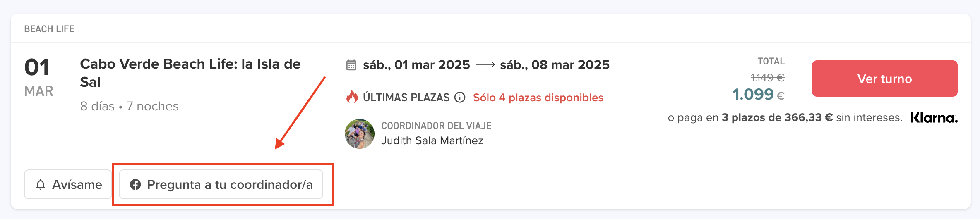Open coordinator Judith's profile photo
980x219 pixels.
[359, 133]
